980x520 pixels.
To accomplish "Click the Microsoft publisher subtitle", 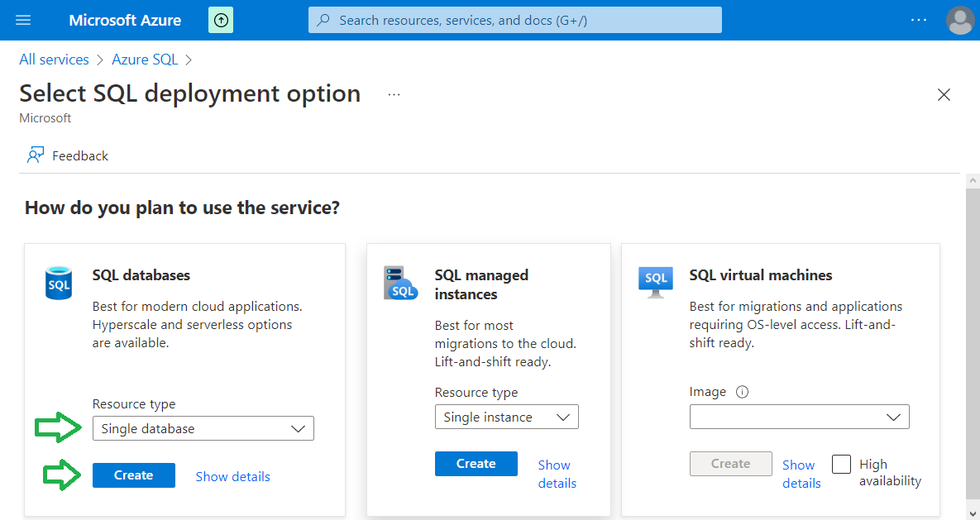I will click(45, 118).
